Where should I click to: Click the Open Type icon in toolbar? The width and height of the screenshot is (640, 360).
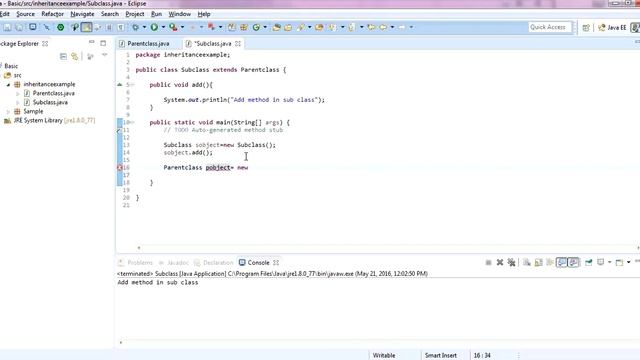point(276,27)
